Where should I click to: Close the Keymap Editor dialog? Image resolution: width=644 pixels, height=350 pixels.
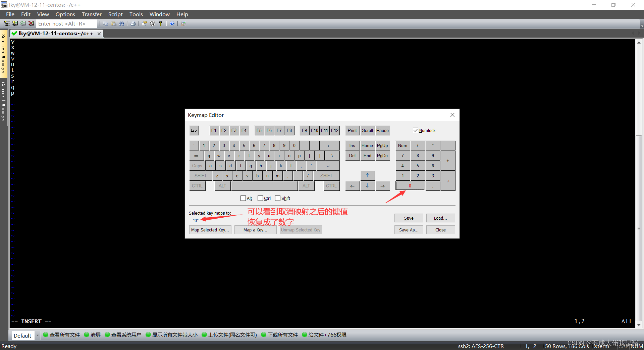[452, 115]
